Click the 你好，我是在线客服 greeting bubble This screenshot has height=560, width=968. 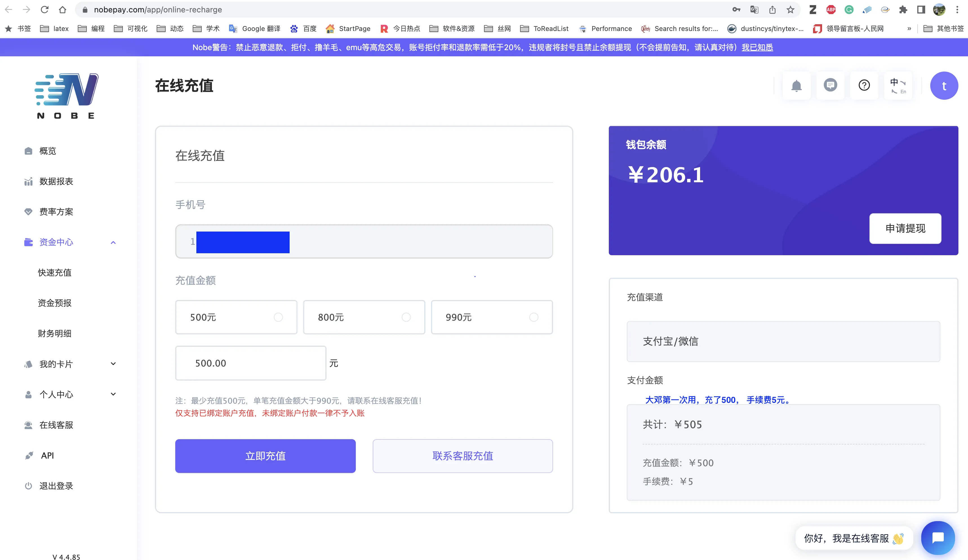854,538
